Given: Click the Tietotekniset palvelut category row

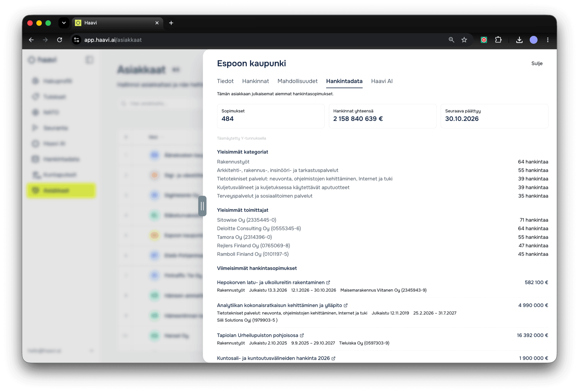Looking at the screenshot, I should tap(382, 179).
